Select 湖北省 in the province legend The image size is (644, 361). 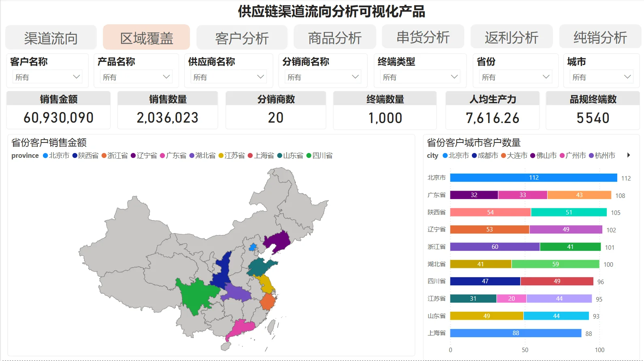(203, 155)
